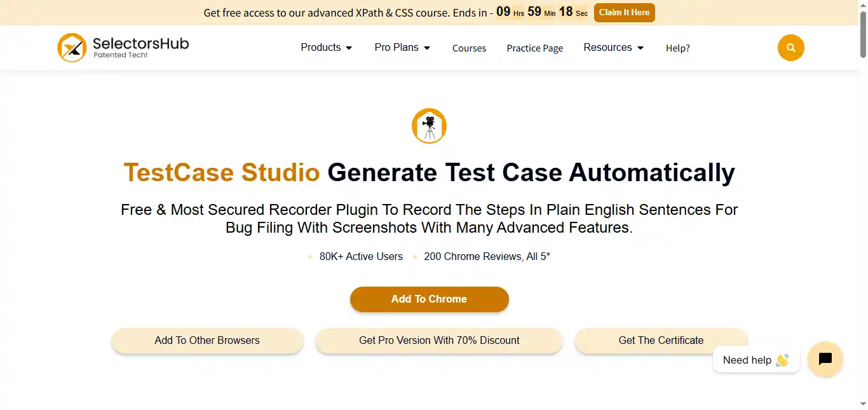The image size is (868, 410).
Task: Expand the Resources dropdown menu
Action: (613, 48)
